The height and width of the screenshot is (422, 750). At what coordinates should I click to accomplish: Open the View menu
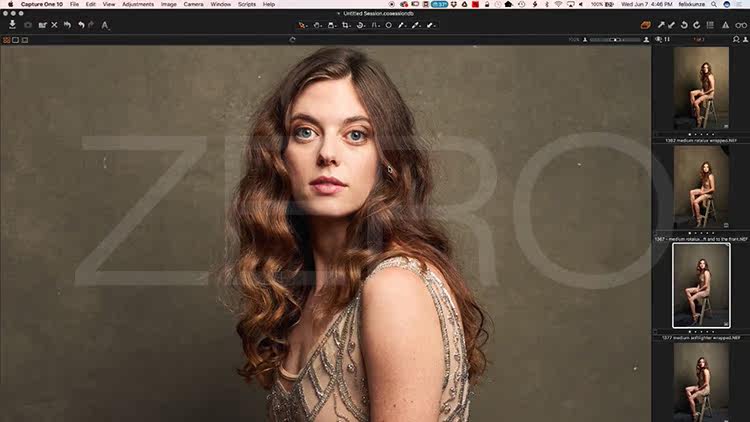(x=109, y=4)
